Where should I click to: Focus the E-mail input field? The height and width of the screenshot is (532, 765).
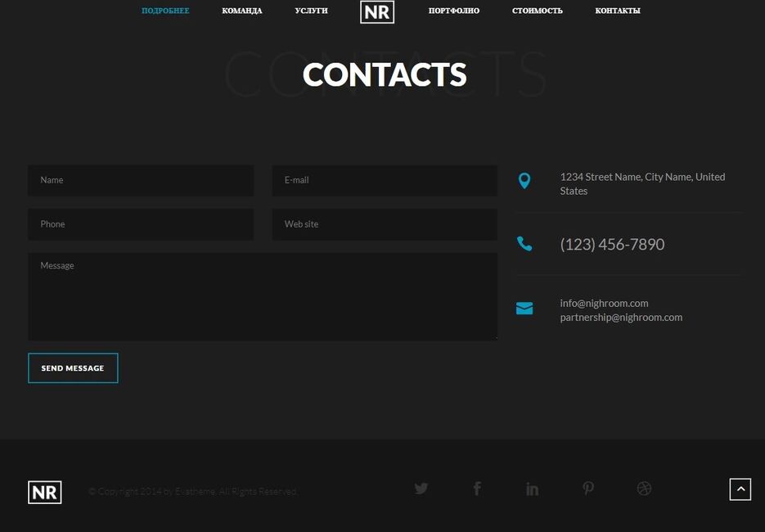(x=385, y=181)
